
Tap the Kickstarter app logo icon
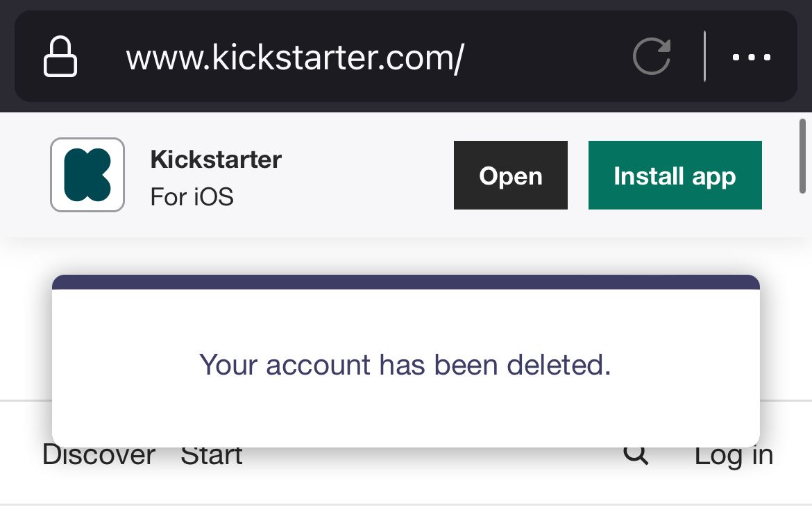coord(87,175)
